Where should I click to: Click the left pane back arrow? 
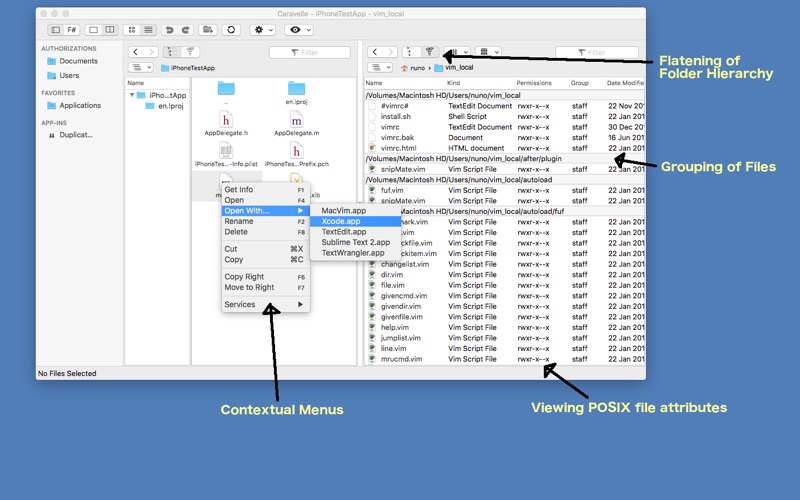click(135, 51)
